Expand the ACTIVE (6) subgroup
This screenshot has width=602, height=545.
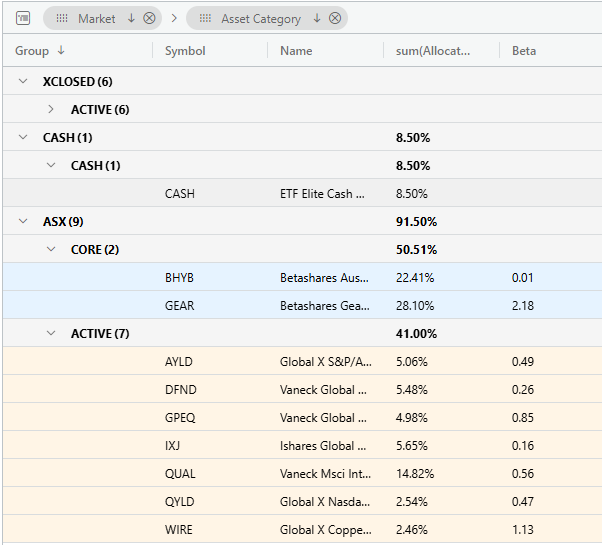pyautogui.click(x=51, y=109)
